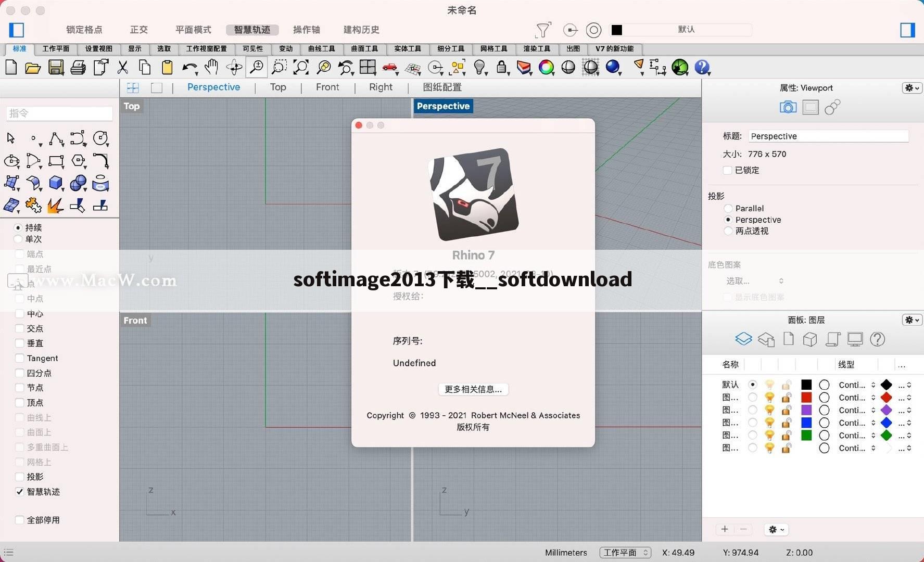This screenshot has width=924, height=562.
Task: Click the 指令 command input field
Action: pos(59,113)
